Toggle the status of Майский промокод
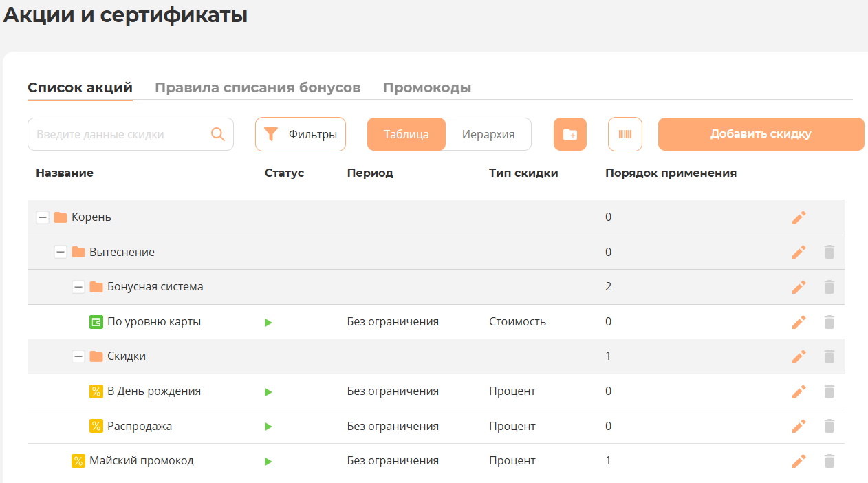 (x=268, y=461)
